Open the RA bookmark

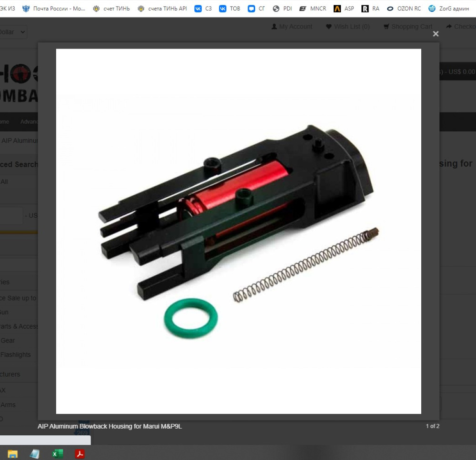point(370,9)
